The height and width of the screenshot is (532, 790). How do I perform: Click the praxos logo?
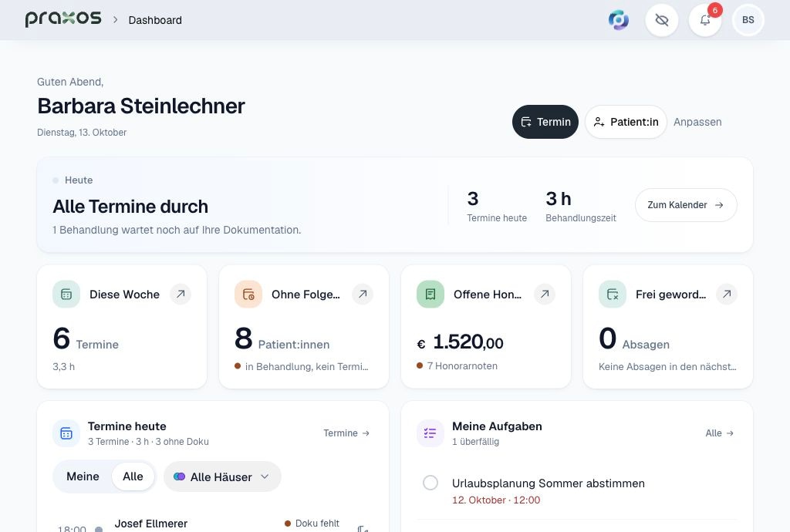click(x=63, y=19)
